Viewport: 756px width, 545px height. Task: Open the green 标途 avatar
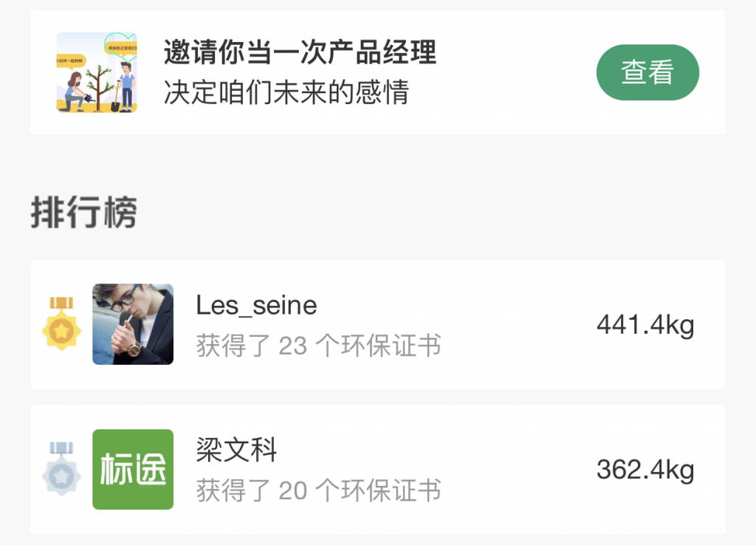pos(133,469)
